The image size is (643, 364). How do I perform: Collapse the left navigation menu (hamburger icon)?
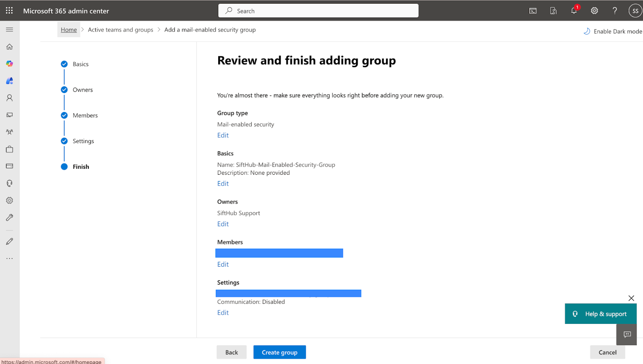click(10, 30)
